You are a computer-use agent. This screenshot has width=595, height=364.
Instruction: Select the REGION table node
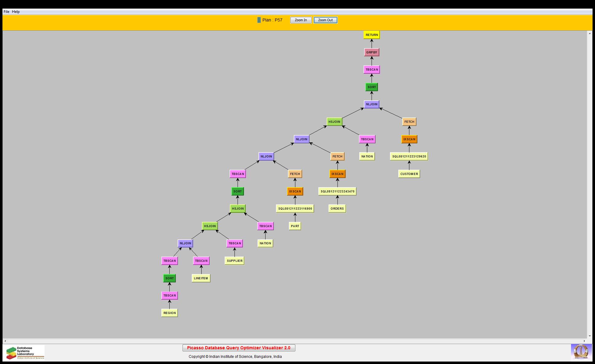coord(169,313)
